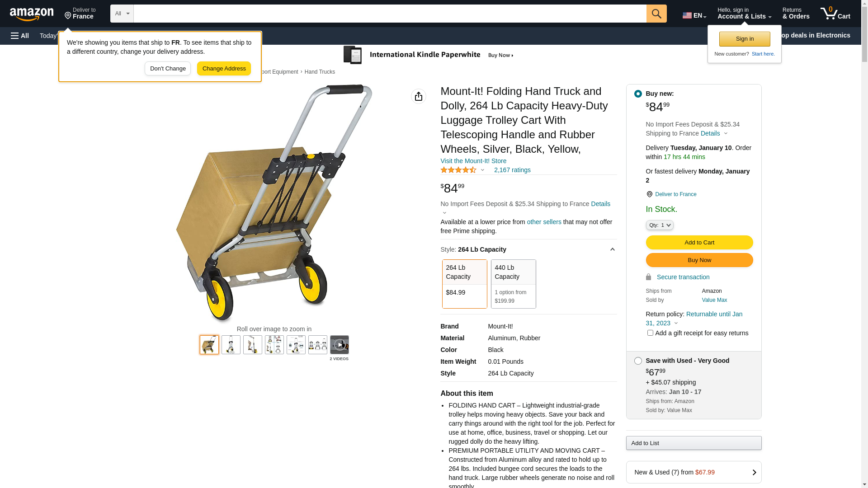868x488 pixels.
Task: Open the All hamburger menu
Action: point(20,36)
